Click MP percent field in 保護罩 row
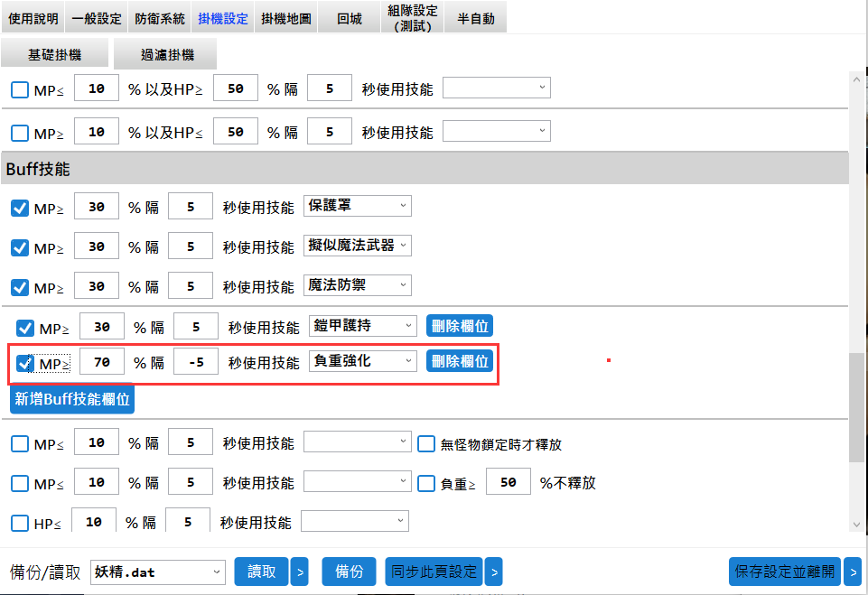The width and height of the screenshot is (868, 595). tap(97, 207)
